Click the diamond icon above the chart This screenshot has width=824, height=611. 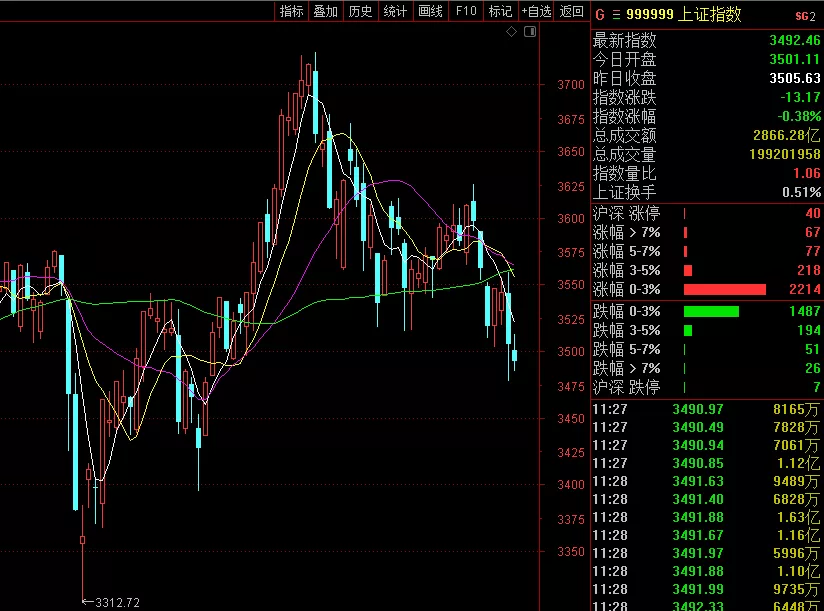(x=511, y=32)
